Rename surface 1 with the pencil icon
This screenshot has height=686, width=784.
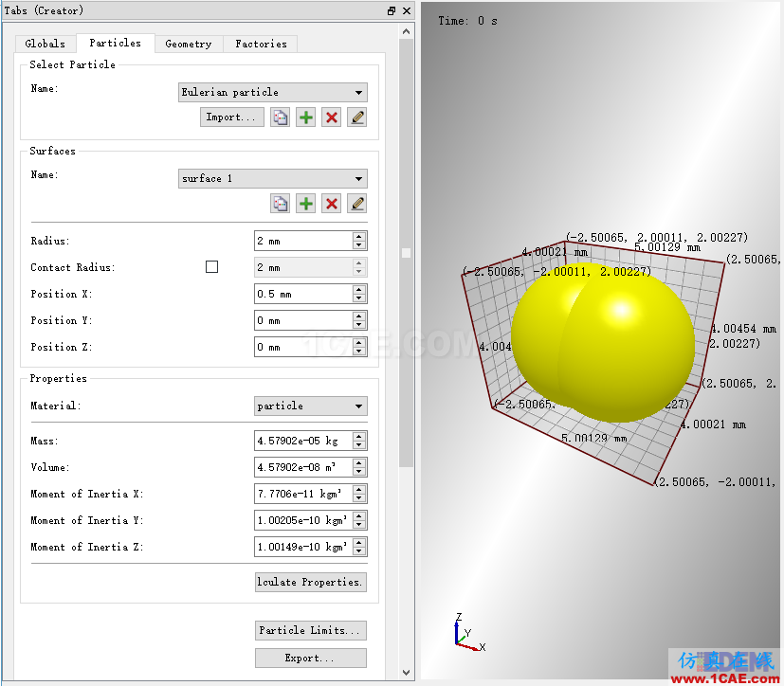tap(357, 204)
